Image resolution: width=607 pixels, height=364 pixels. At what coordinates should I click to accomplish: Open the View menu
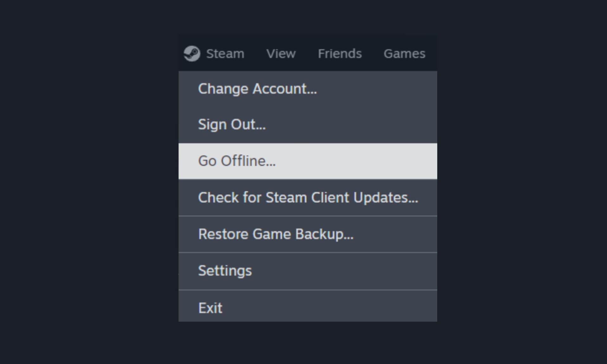281,53
